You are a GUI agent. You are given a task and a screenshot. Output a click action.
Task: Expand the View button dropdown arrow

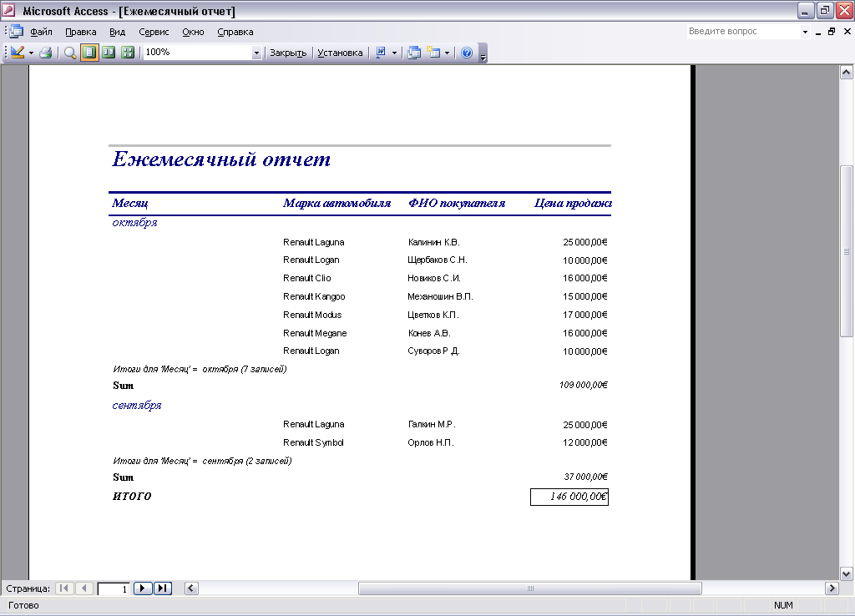click(x=31, y=53)
